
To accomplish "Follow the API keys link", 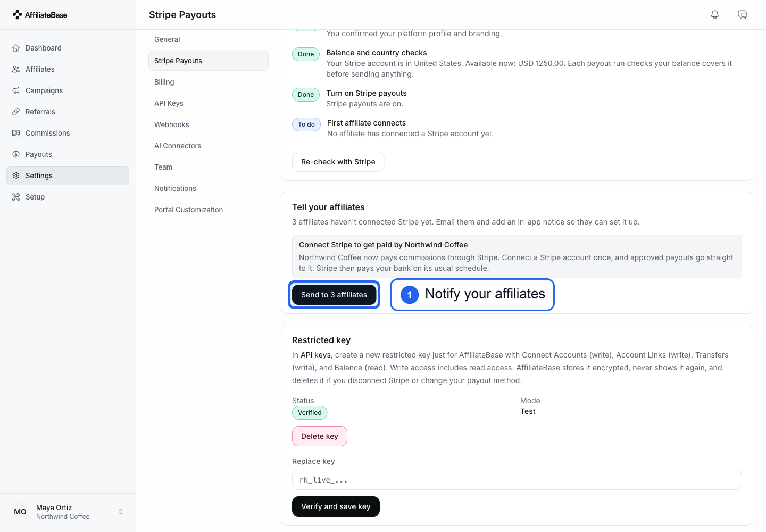I will pyautogui.click(x=316, y=355).
